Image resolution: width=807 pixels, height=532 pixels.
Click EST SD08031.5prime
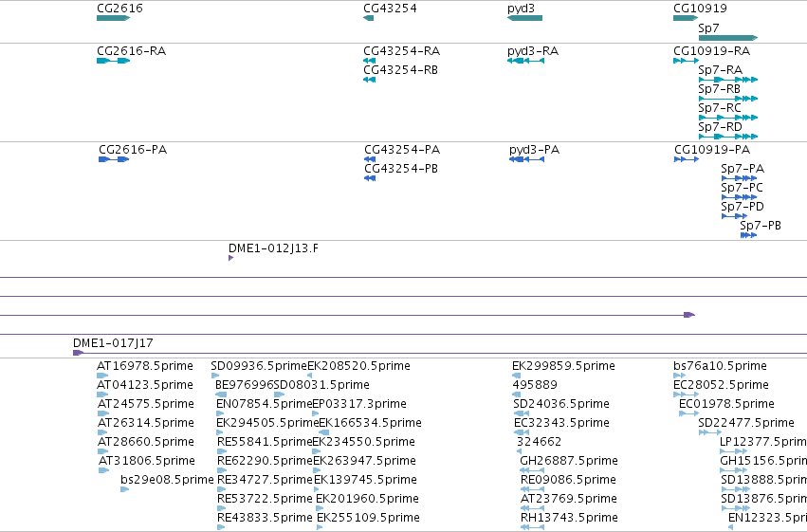pyautogui.click(x=280, y=394)
